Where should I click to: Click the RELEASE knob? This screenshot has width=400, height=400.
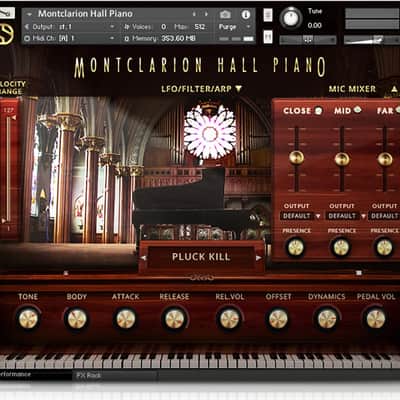pos(175,319)
